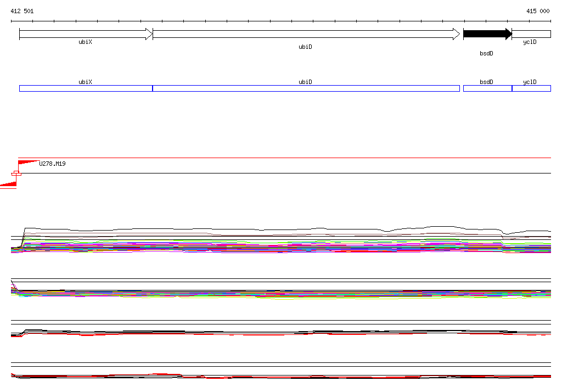
Task: Click the U278.M19 feature label
Action: [53, 164]
